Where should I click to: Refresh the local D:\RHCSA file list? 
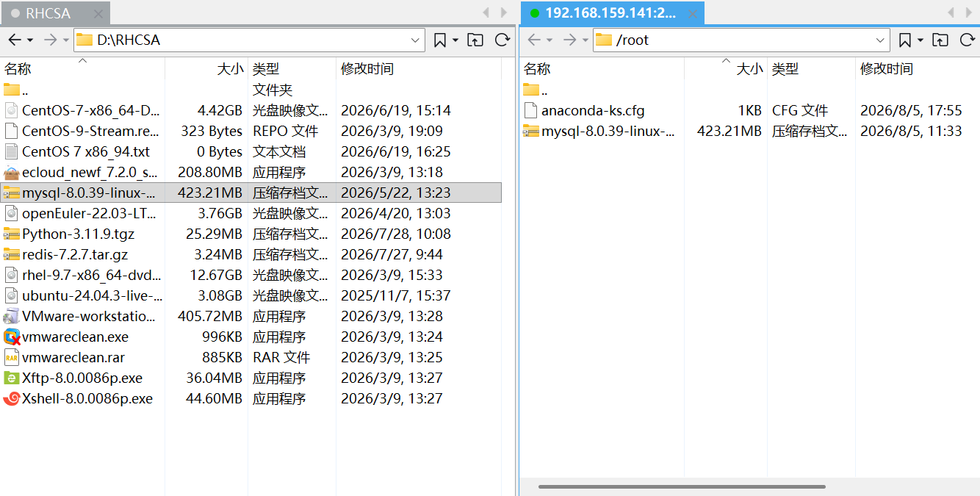502,40
